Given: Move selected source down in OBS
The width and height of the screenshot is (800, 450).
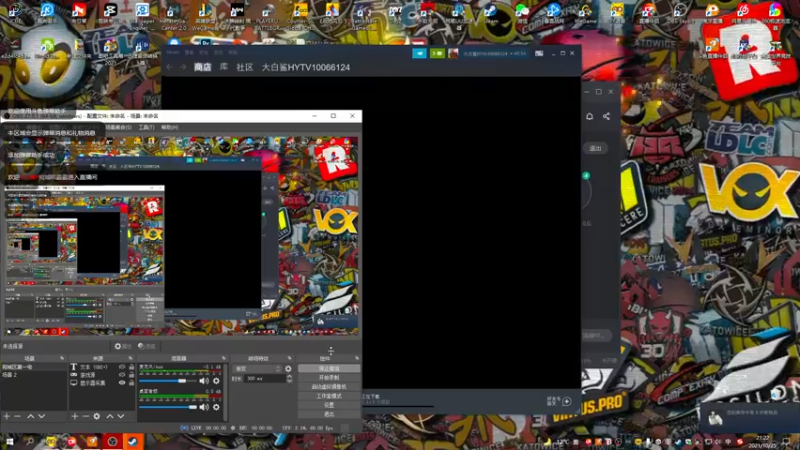Looking at the screenshot, I should click(x=120, y=417).
